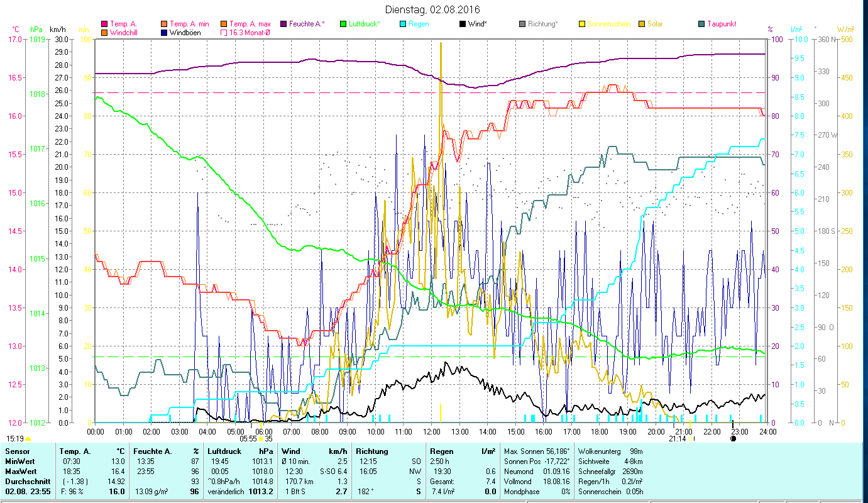
Task: Click the sunrise sun icon at 05:55
Action: tap(261, 439)
